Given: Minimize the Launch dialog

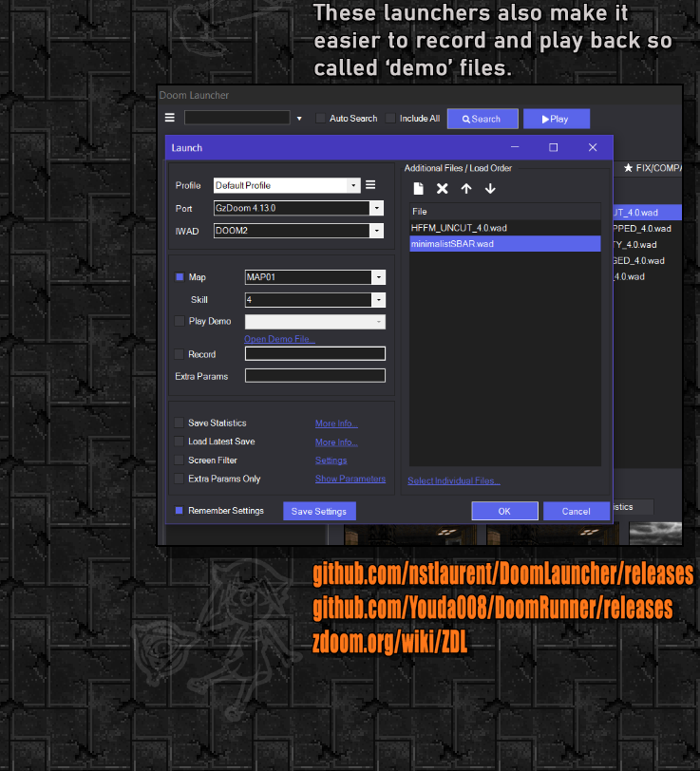Looking at the screenshot, I should coord(515,147).
